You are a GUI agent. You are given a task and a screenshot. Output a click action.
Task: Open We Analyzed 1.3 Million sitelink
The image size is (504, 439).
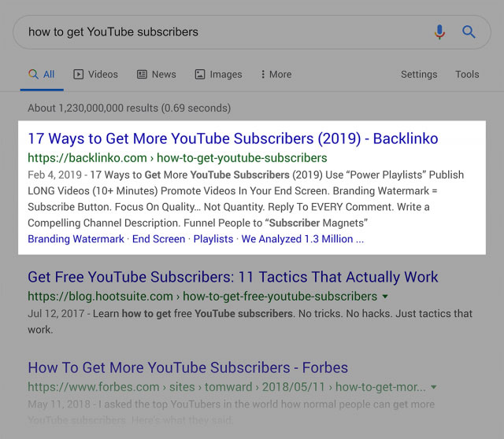[x=302, y=239]
